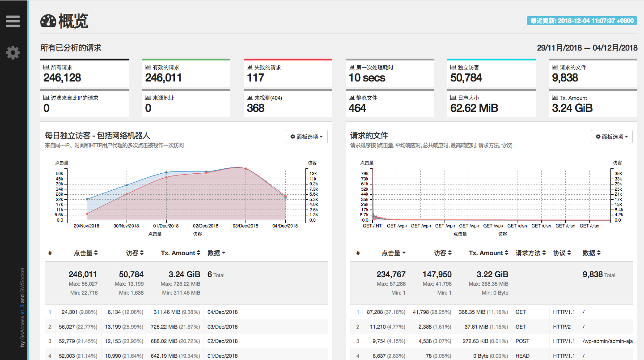The width and height of the screenshot is (644, 360).
Task: Click the /wp-admin/admin-aja request row
Action: click(x=491, y=341)
